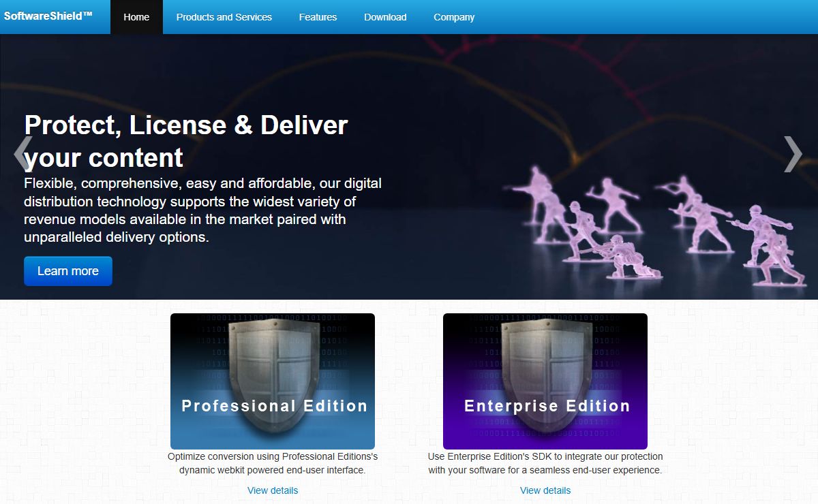Viewport: 818px width, 504px height.
Task: Open the Company menu item
Action: click(454, 17)
